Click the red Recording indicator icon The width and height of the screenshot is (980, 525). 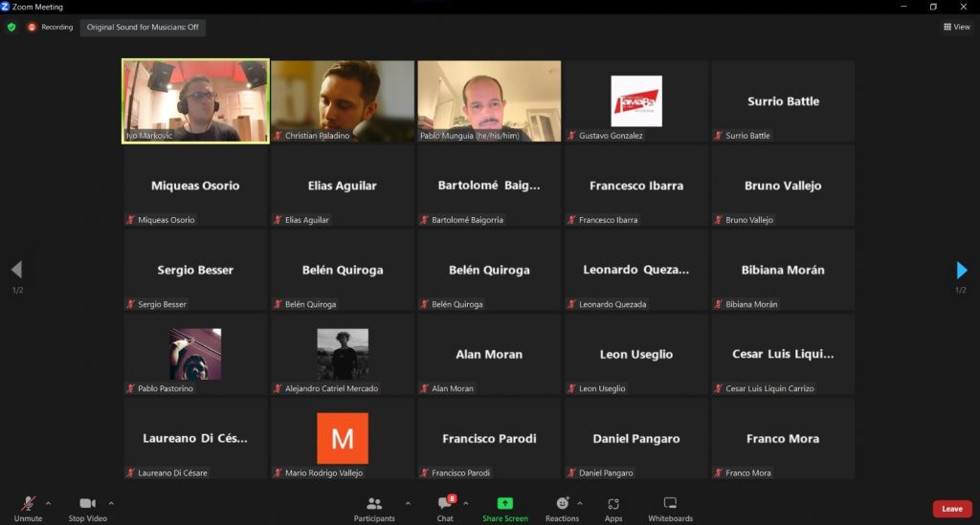click(32, 27)
